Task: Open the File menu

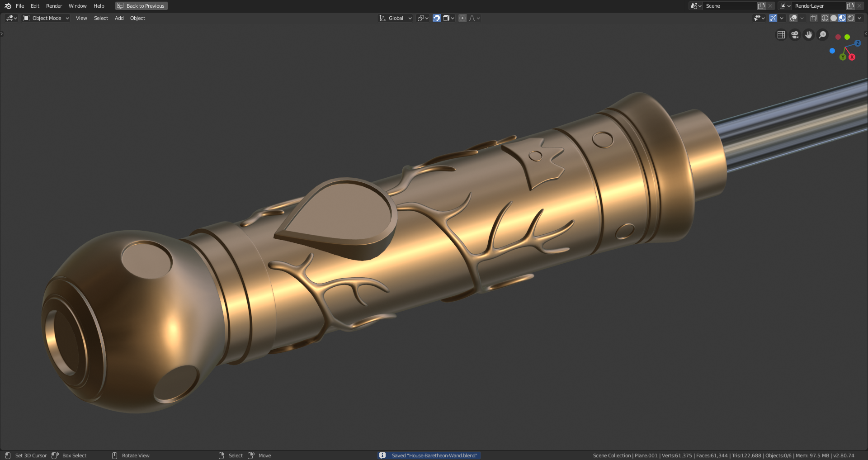Action: click(20, 6)
